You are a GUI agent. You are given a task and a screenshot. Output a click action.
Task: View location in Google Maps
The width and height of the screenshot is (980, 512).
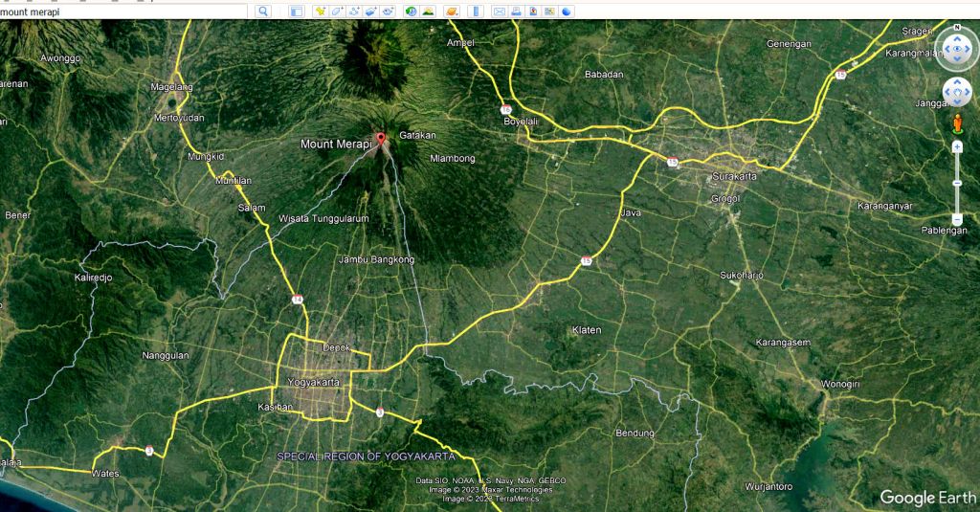point(549,11)
